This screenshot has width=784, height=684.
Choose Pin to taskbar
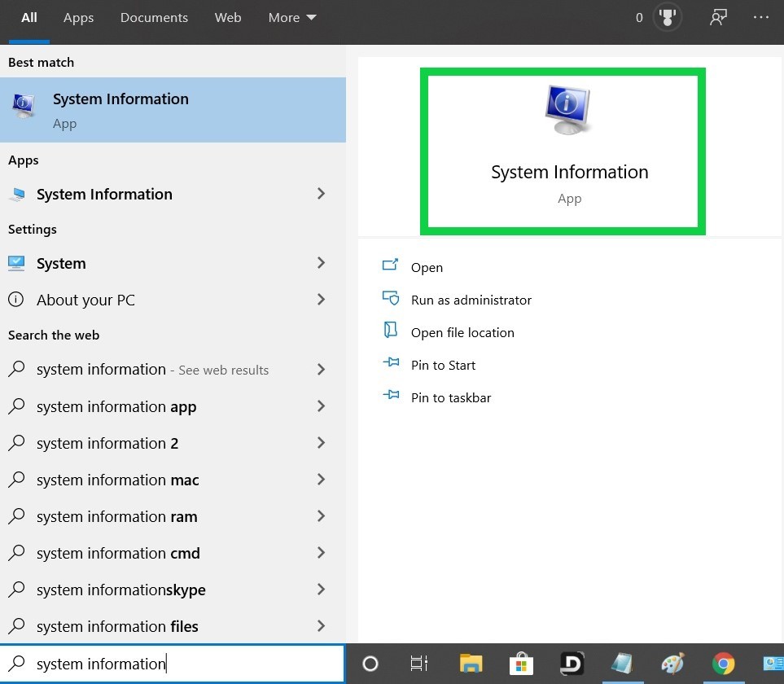pos(451,397)
